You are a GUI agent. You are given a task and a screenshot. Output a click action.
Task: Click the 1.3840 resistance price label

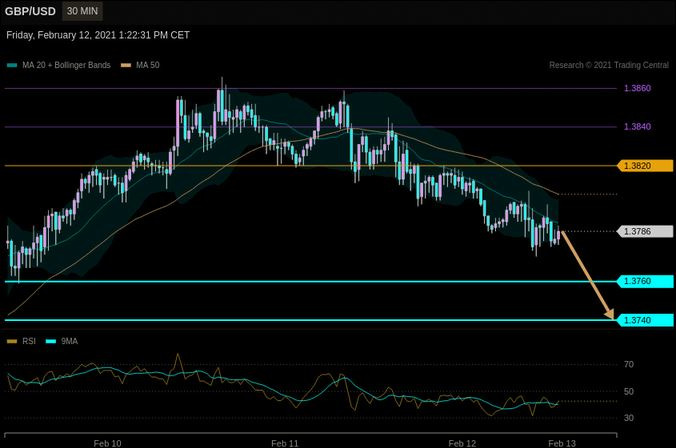[x=637, y=127]
